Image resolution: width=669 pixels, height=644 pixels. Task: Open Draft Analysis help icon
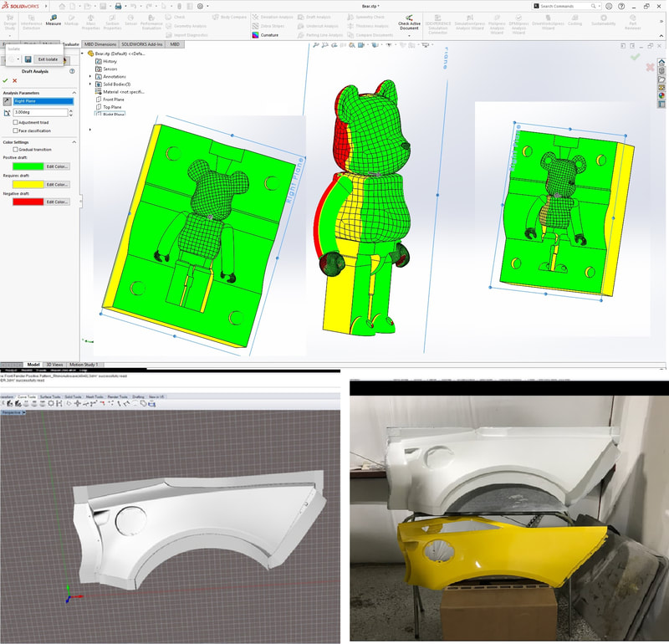(72, 72)
